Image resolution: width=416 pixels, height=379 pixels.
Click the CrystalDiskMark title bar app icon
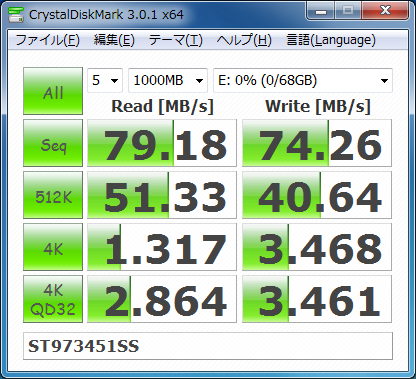pyautogui.click(x=16, y=14)
